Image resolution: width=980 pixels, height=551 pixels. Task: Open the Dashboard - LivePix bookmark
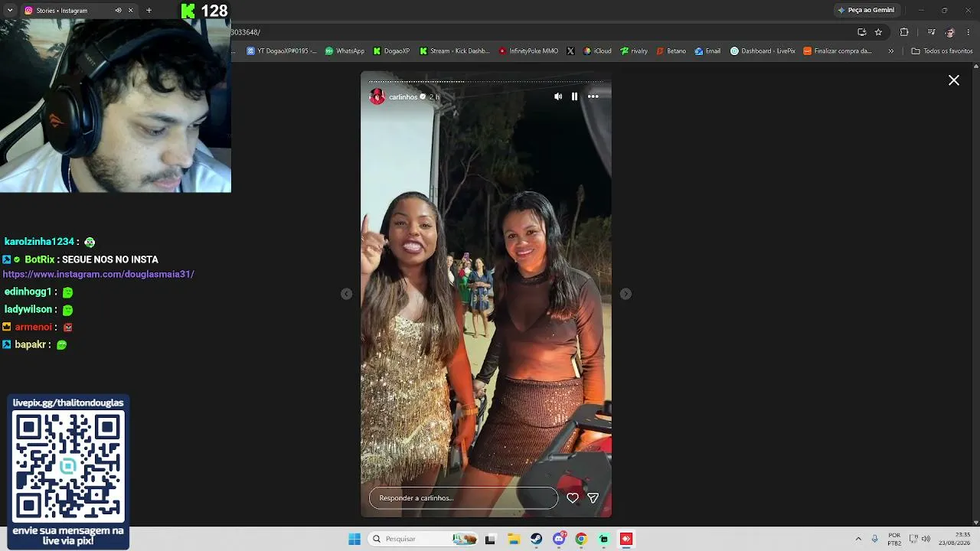pyautogui.click(x=763, y=51)
